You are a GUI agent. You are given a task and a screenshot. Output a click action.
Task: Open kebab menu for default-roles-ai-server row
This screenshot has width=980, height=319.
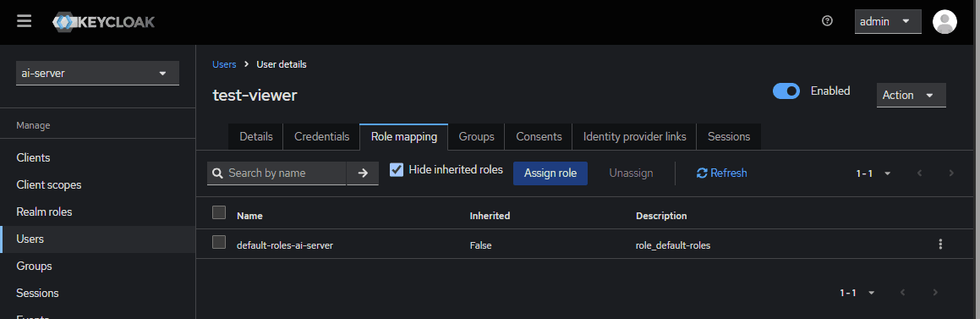click(940, 245)
